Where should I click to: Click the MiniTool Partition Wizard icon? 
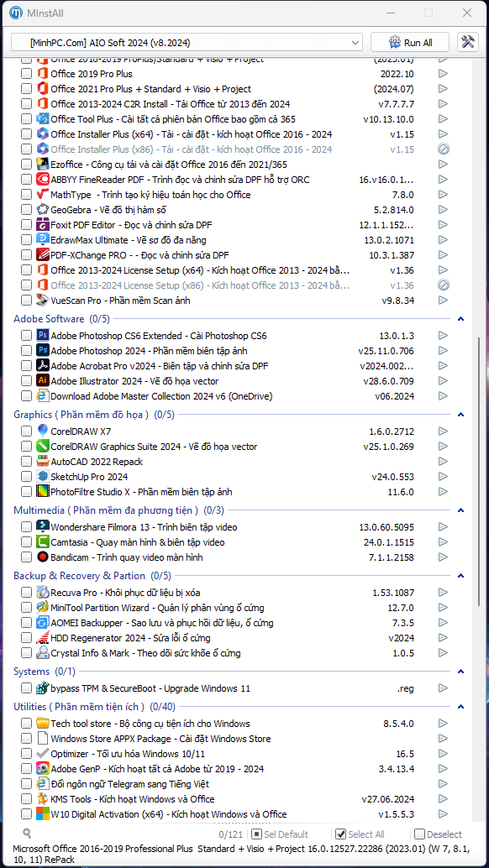pos(42,607)
